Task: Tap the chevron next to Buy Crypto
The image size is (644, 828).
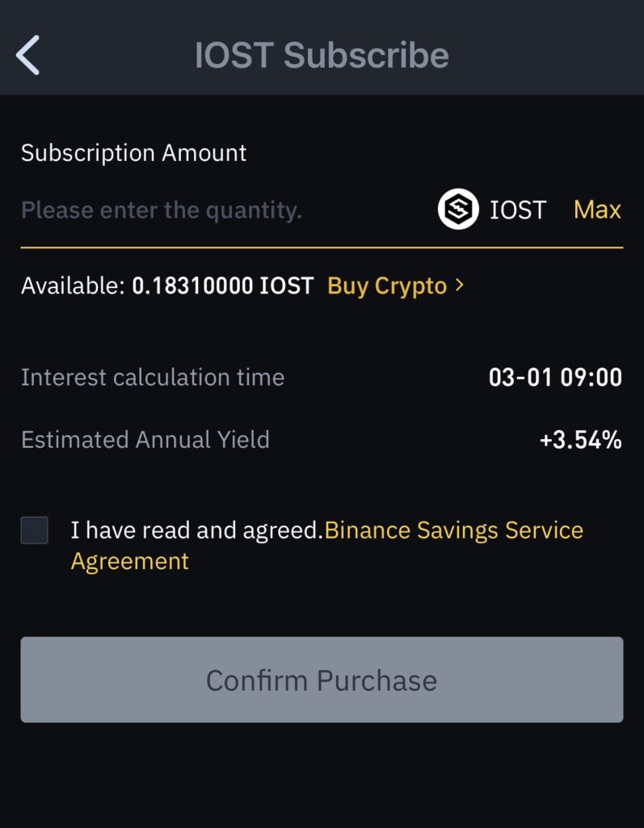Action: coord(459,285)
